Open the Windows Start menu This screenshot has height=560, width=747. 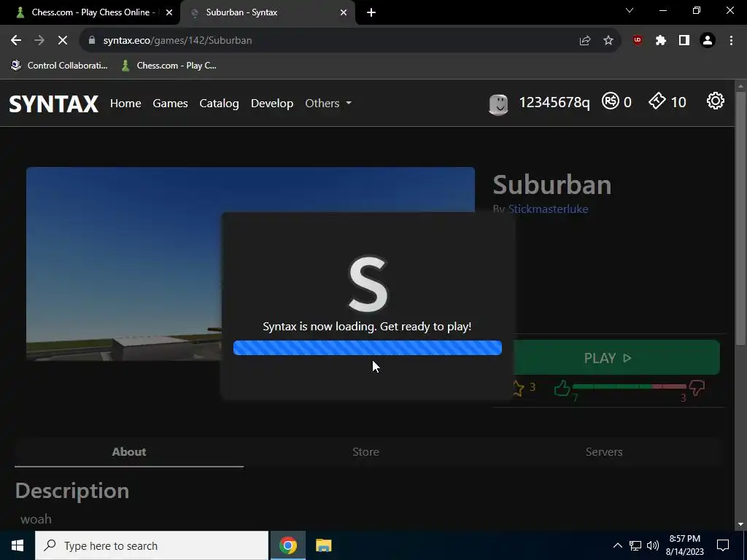point(18,545)
